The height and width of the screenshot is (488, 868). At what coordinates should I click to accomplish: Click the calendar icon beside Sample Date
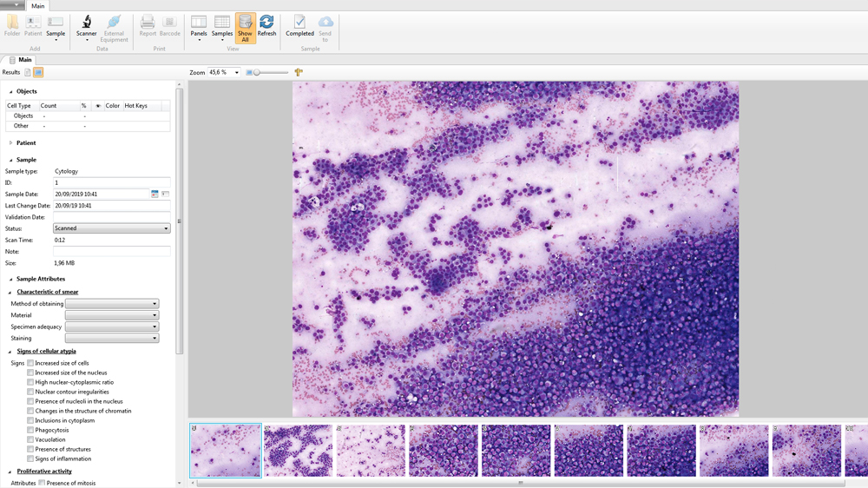(x=155, y=195)
